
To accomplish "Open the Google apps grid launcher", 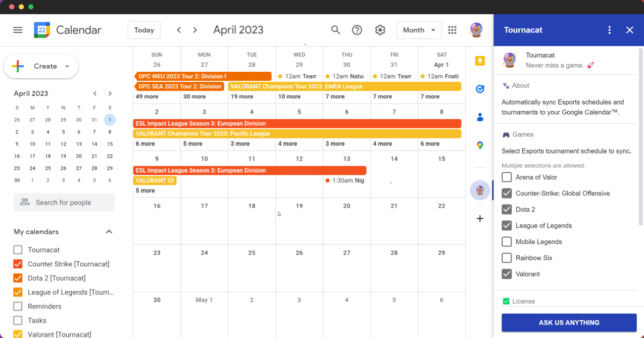I will (x=453, y=30).
